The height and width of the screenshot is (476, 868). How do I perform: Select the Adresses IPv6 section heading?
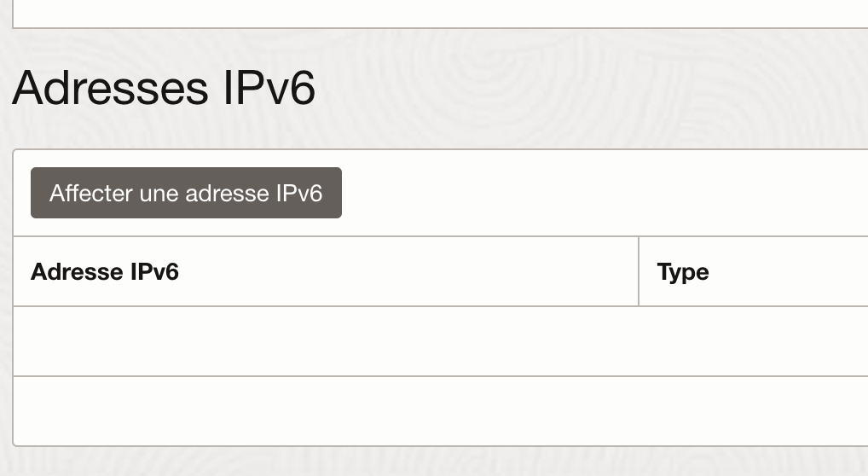164,88
